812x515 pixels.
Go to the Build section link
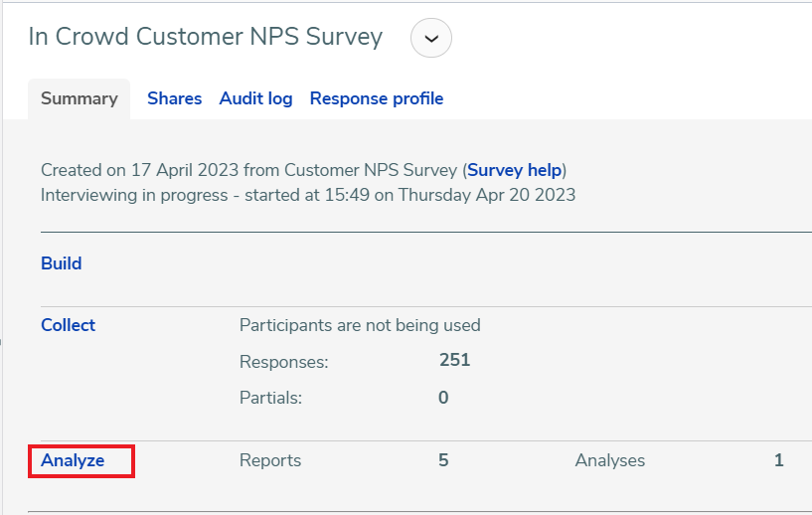(61, 263)
